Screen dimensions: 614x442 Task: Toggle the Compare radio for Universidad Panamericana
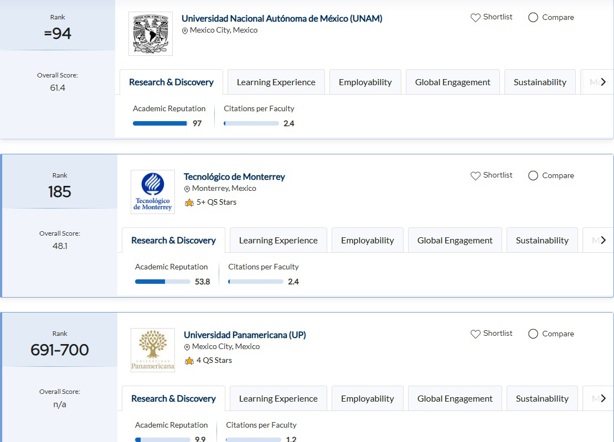(533, 334)
